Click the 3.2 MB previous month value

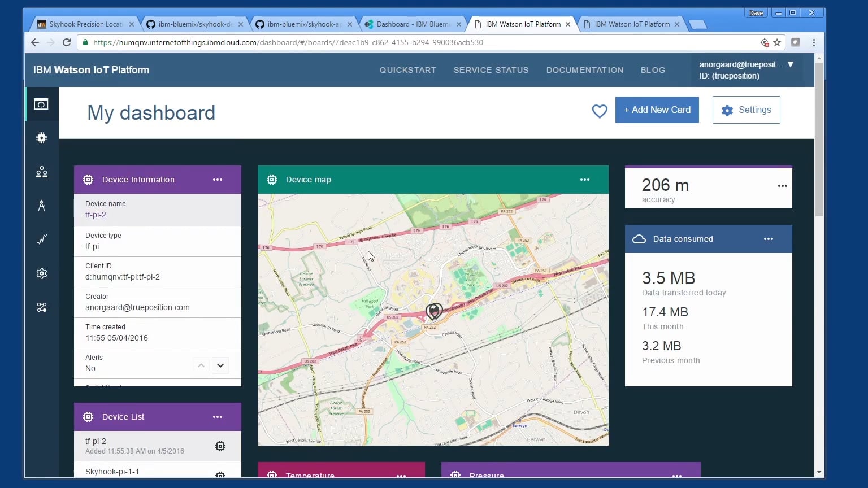tap(662, 346)
